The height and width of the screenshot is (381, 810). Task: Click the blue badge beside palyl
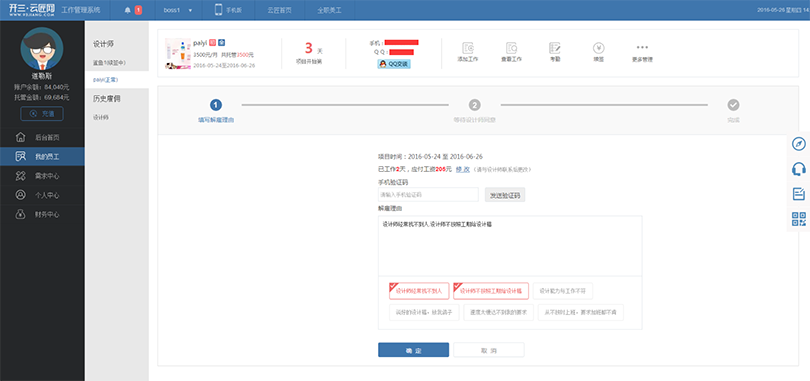click(221, 43)
